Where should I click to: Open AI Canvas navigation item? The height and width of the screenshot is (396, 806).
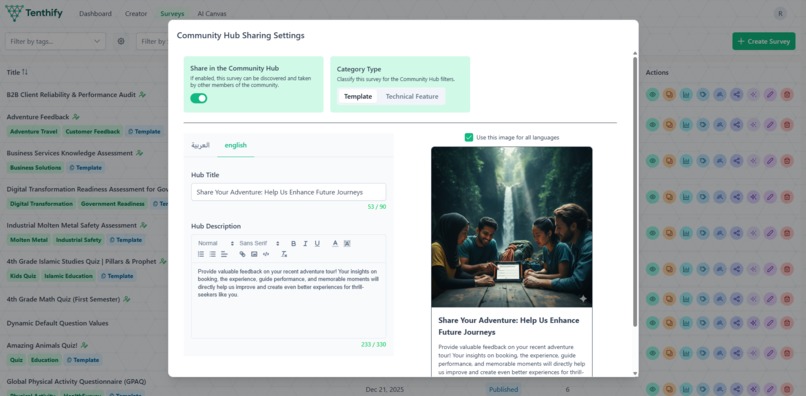[212, 14]
